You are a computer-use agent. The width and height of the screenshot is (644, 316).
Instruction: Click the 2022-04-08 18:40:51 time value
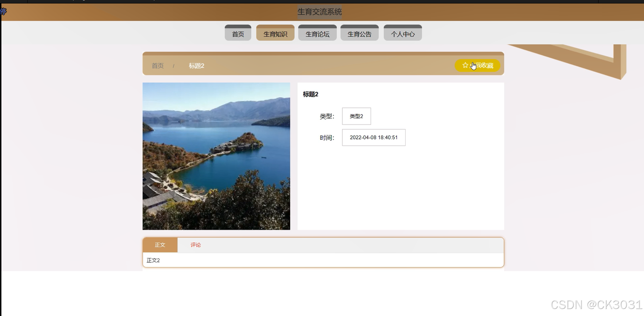(x=374, y=138)
